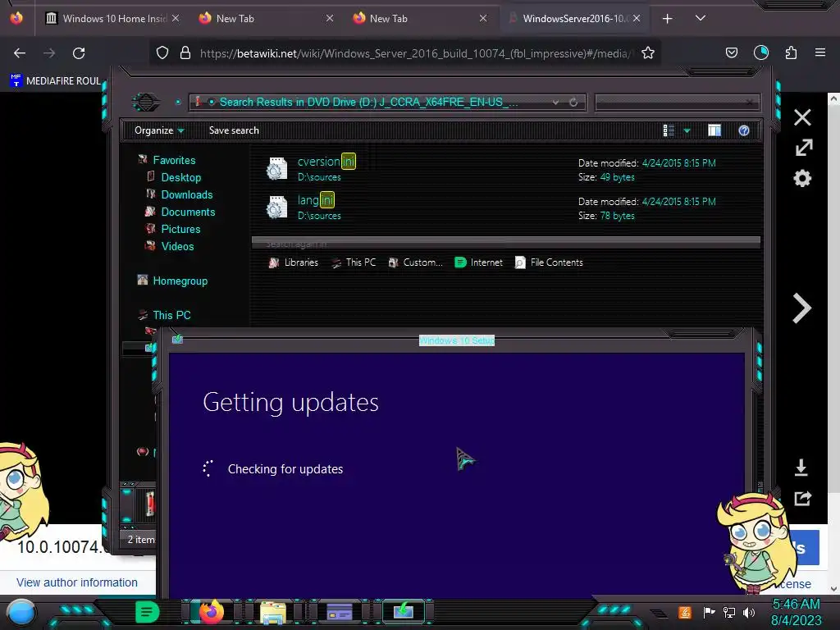Bookmark this page with the star icon
Screen dimensions: 840x630
(x=648, y=53)
